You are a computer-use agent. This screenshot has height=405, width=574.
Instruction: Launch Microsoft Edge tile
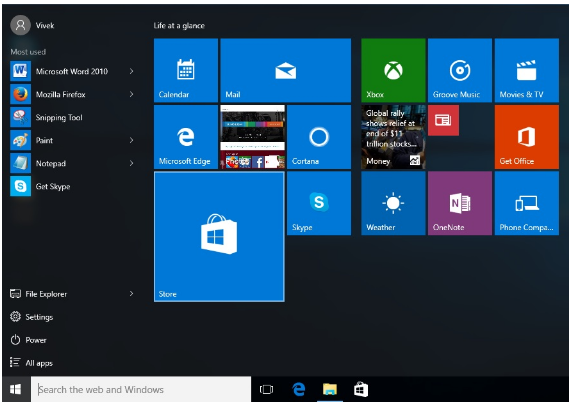[186, 137]
